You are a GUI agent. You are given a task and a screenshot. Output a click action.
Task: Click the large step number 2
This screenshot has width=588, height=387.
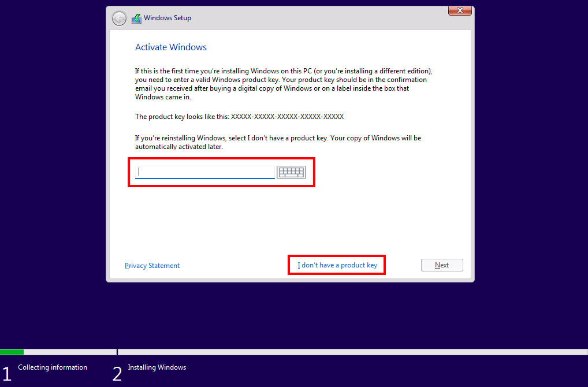click(117, 374)
